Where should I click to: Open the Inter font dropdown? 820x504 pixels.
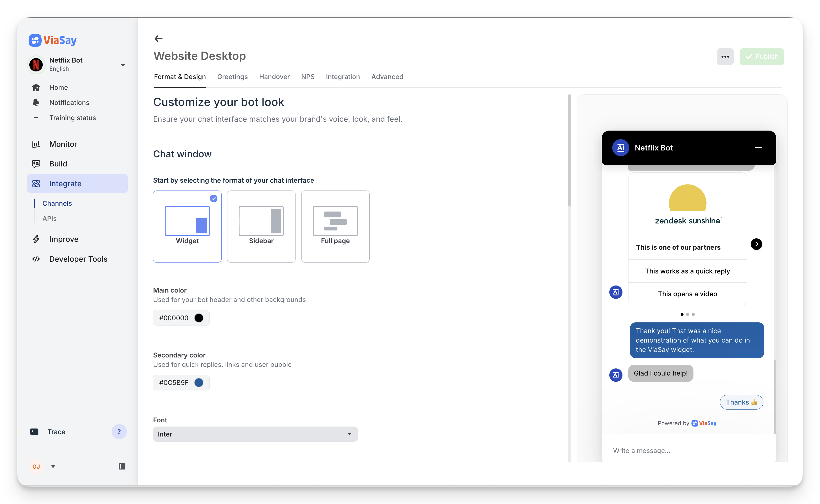click(255, 434)
